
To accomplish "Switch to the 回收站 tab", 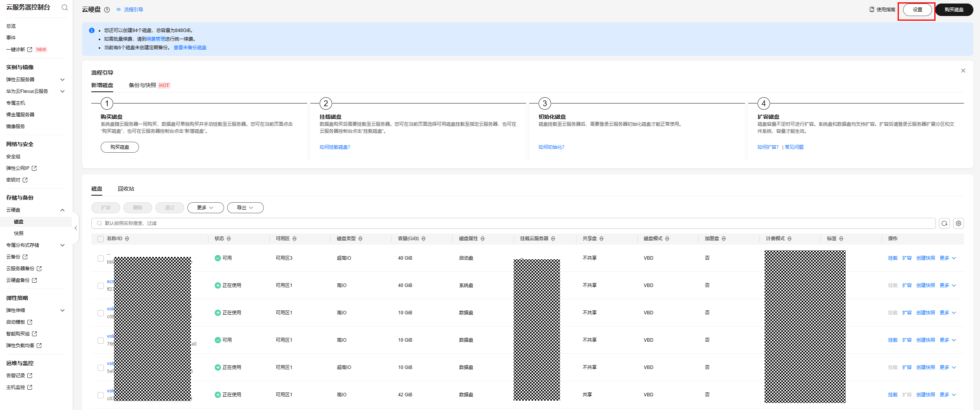I will (x=126, y=189).
